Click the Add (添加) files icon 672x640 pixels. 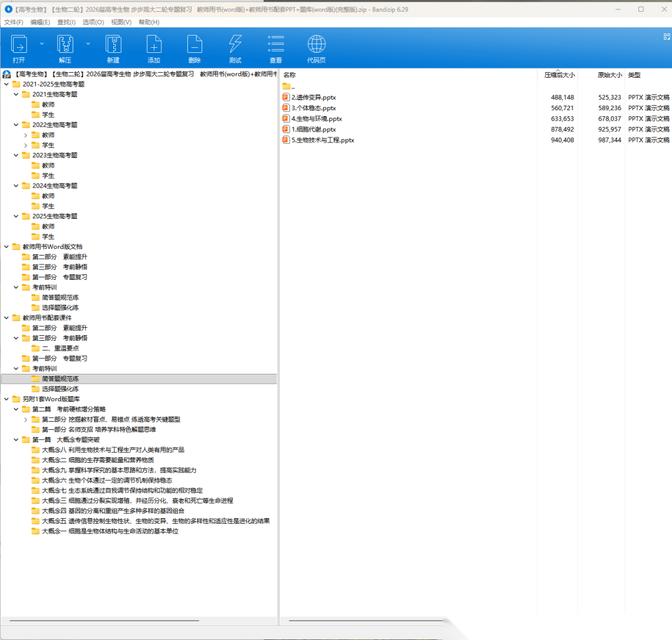(x=154, y=45)
